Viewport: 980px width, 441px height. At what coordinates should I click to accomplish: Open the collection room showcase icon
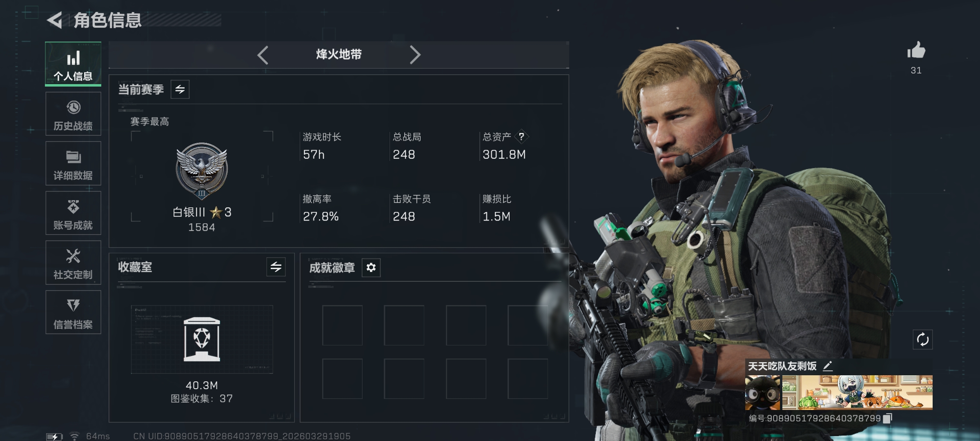(202, 339)
